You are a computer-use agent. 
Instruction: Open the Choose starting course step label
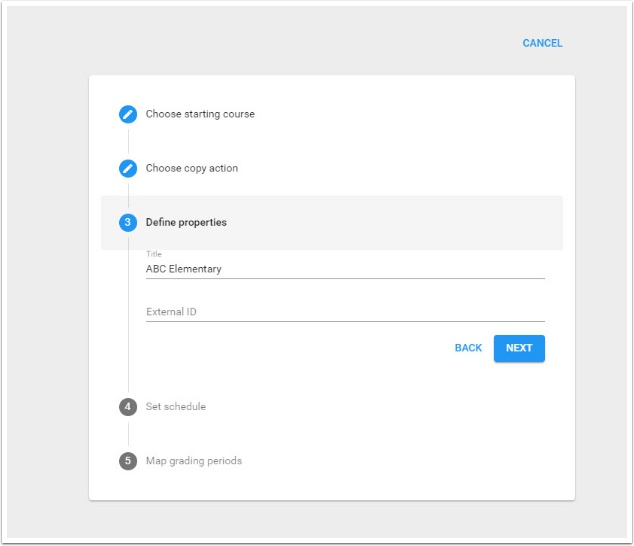click(200, 114)
